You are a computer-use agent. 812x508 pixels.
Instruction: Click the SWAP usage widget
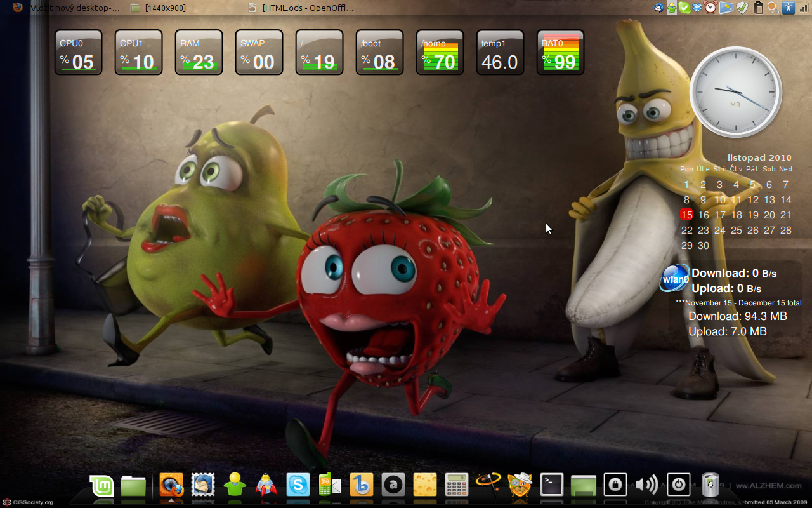point(259,52)
